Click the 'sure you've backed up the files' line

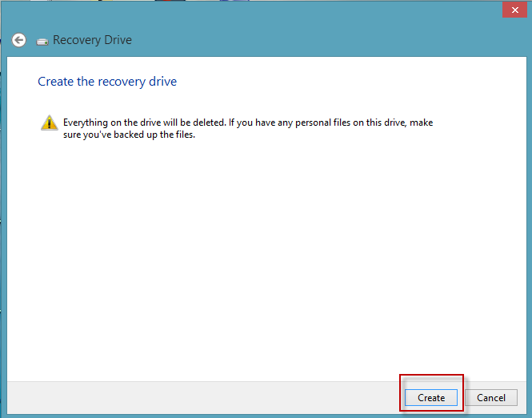point(129,135)
